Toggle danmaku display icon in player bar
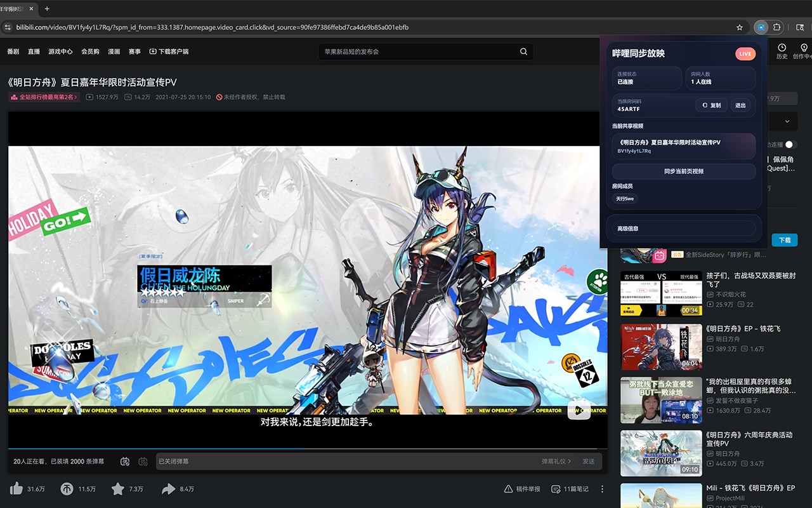Viewport: 812px width, 508px height. pyautogui.click(x=125, y=461)
